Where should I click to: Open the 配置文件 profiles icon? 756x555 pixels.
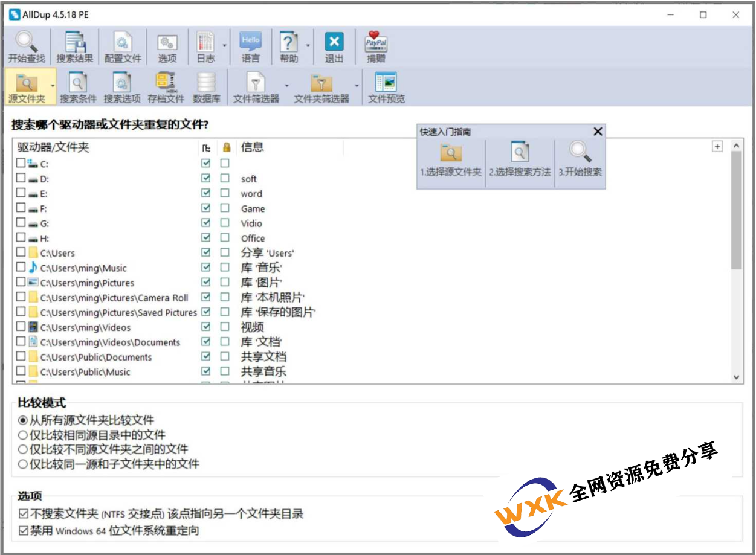click(x=123, y=47)
